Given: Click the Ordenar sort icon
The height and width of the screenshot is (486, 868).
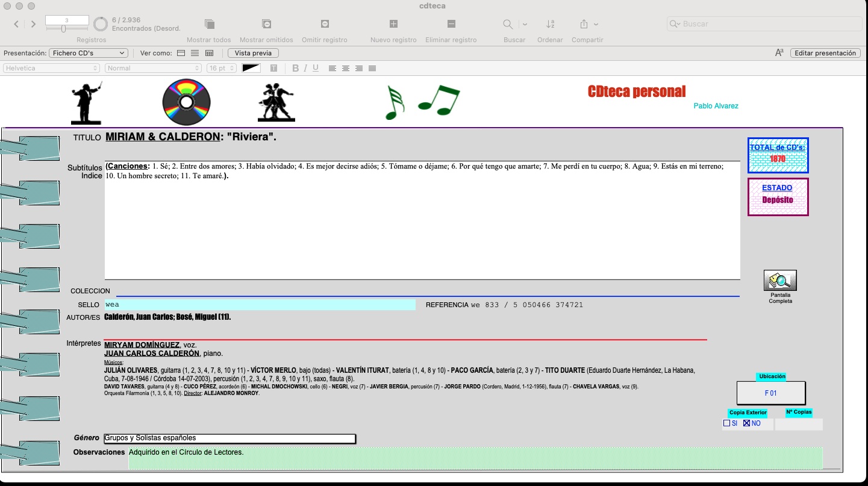Looking at the screenshot, I should (550, 24).
